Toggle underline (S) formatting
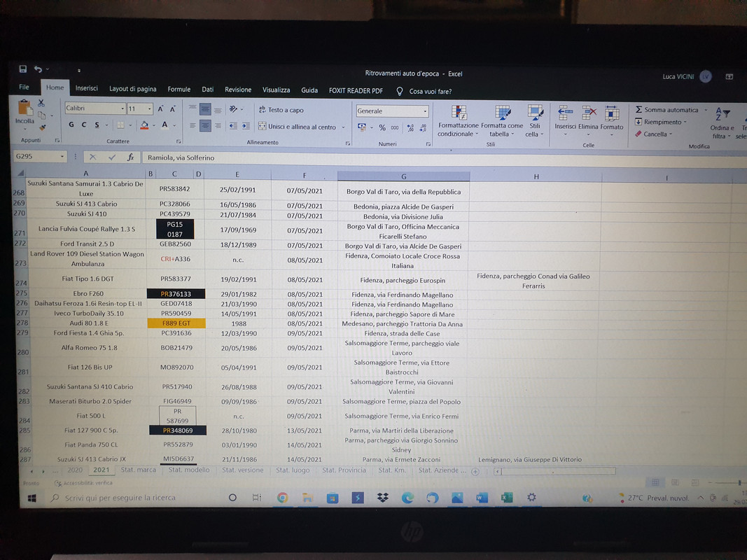Image resolution: width=747 pixels, height=560 pixels. coord(97,125)
